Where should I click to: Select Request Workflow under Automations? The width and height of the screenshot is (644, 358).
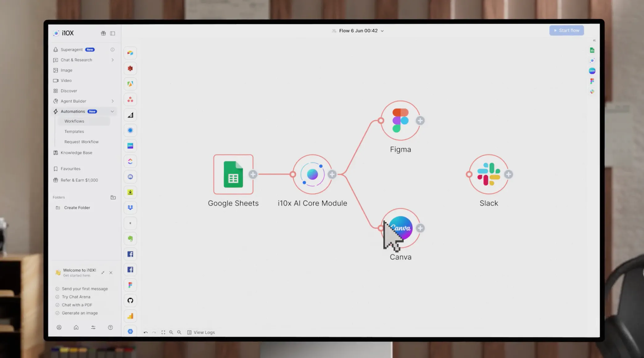[81, 142]
